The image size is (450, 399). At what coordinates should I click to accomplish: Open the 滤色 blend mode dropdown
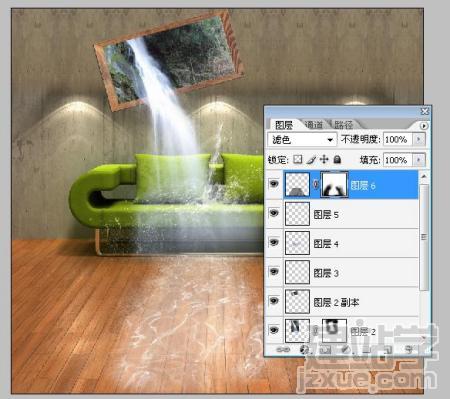tap(302, 139)
